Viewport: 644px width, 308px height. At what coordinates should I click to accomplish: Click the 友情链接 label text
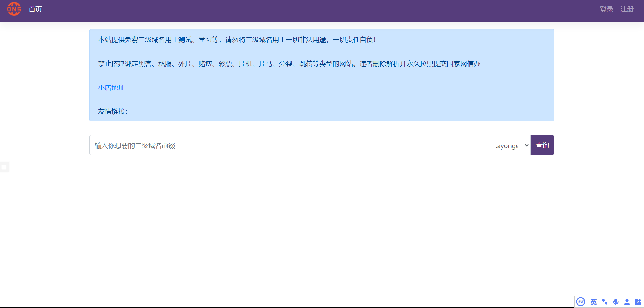(113, 111)
